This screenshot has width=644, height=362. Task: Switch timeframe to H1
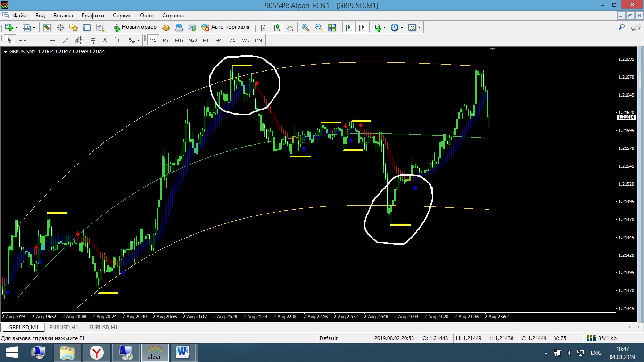pyautogui.click(x=206, y=40)
